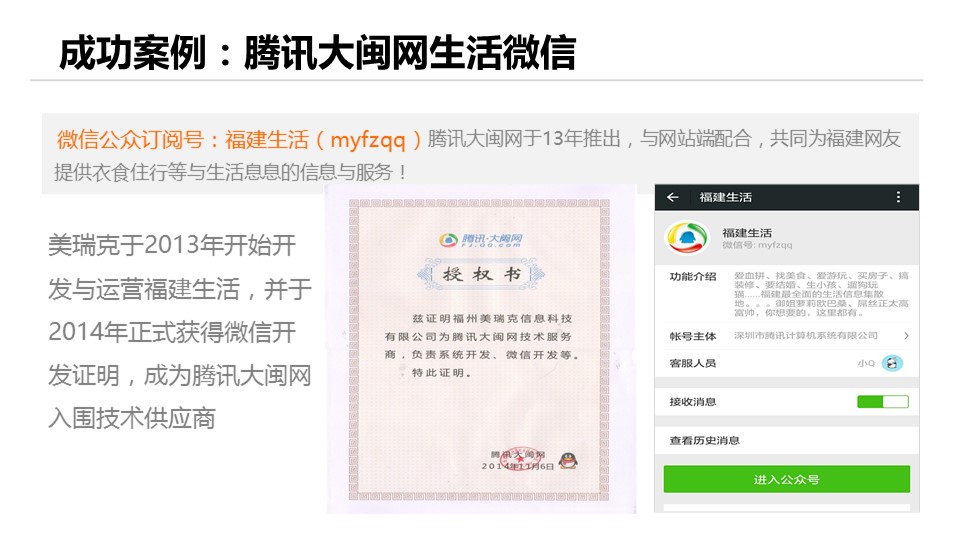Toggle the 接收消息 switch
Screen dimensions: 960x545
point(883,402)
